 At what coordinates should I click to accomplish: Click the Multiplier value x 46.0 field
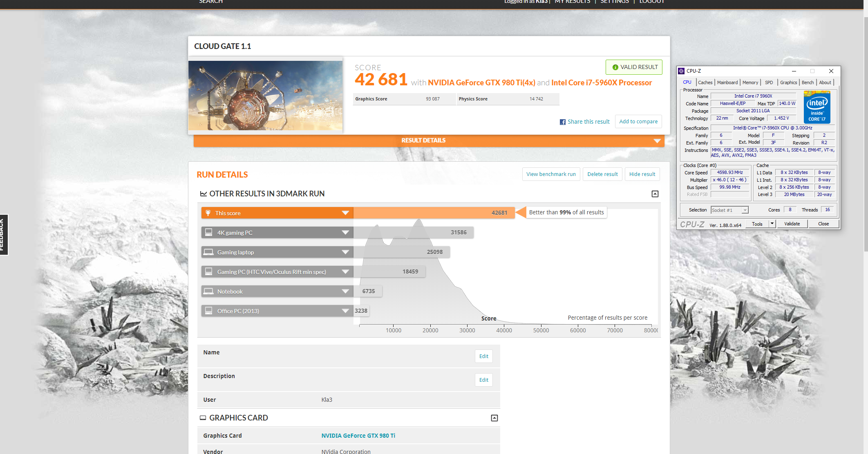pyautogui.click(x=730, y=180)
